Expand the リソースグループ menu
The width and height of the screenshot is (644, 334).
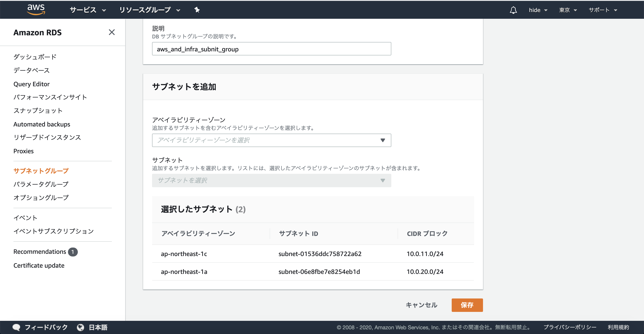[x=150, y=10]
